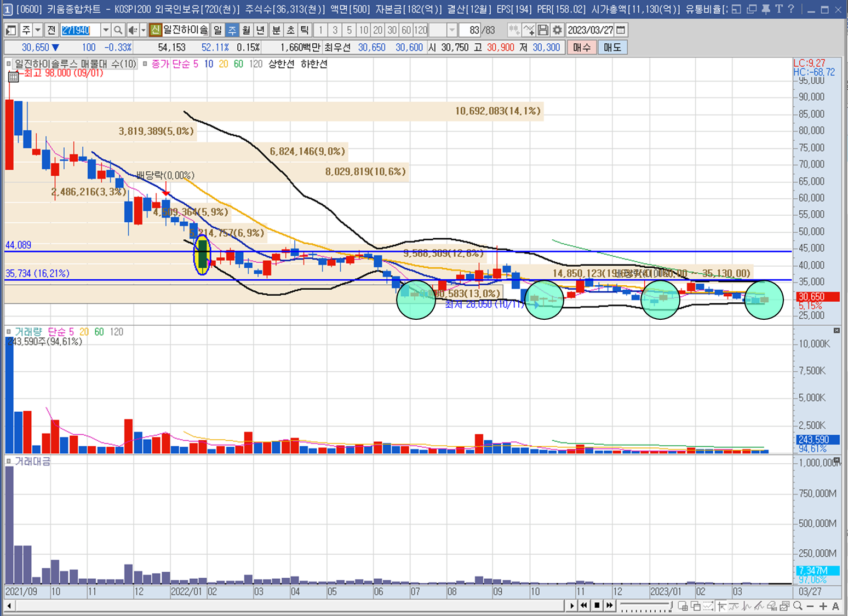The width and height of the screenshot is (848, 616).
Task: Click the crosshair cursor tool icon at bottom
Action: tap(721, 606)
